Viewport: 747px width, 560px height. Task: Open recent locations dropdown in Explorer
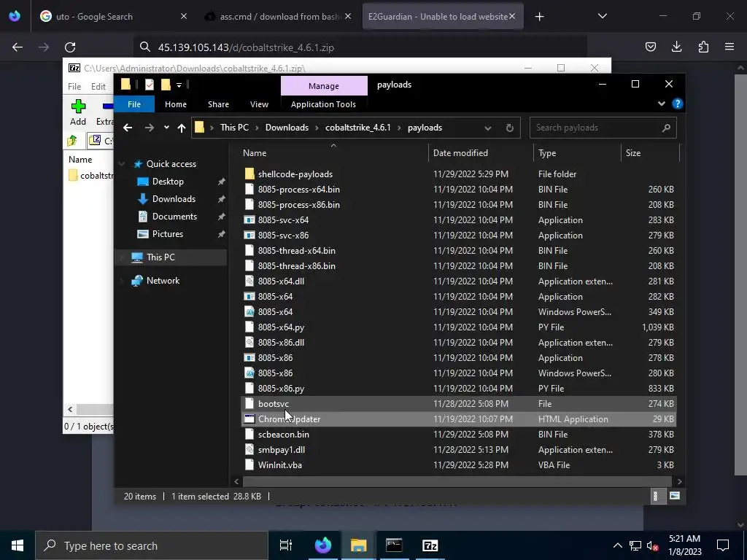[x=166, y=128]
